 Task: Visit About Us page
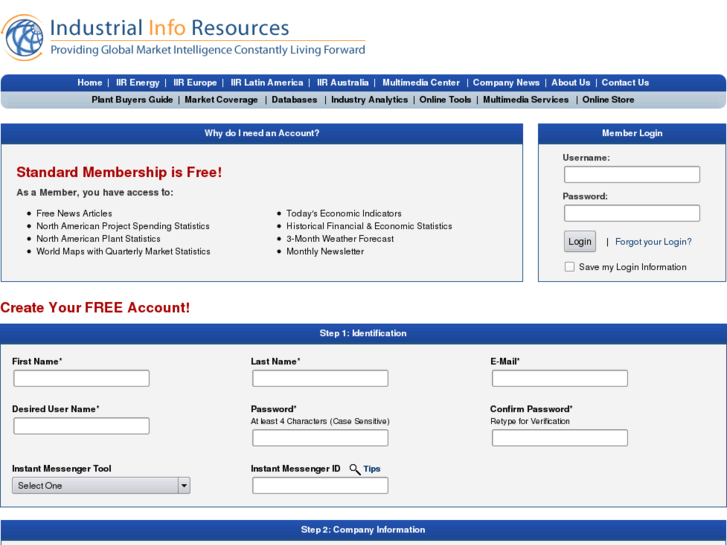pyautogui.click(x=571, y=83)
